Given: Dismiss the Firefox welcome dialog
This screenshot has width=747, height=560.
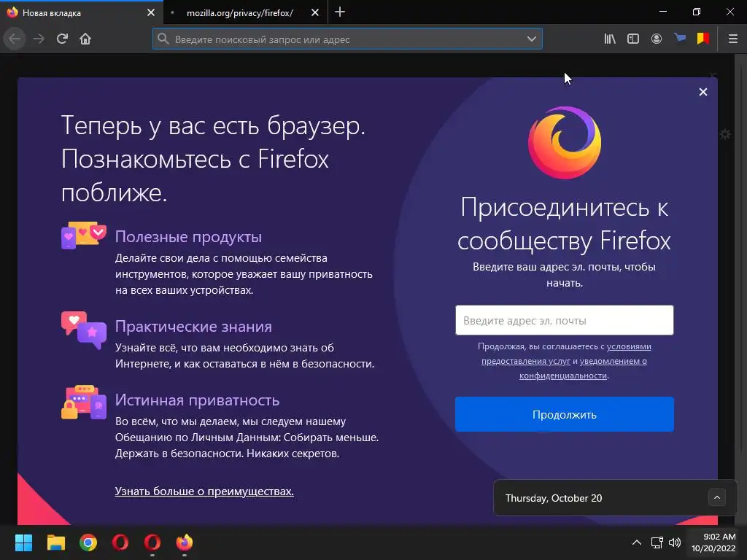Looking at the screenshot, I should tap(703, 92).
